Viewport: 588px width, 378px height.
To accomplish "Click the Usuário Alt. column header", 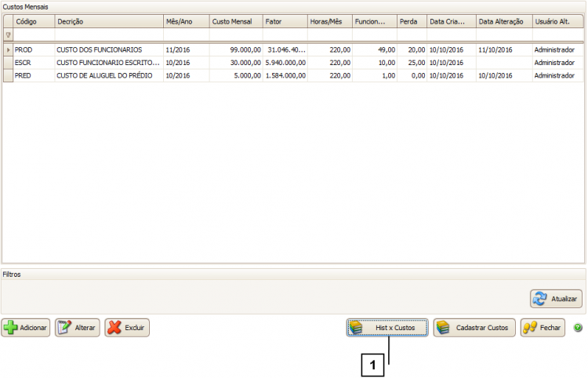I will 557,21.
